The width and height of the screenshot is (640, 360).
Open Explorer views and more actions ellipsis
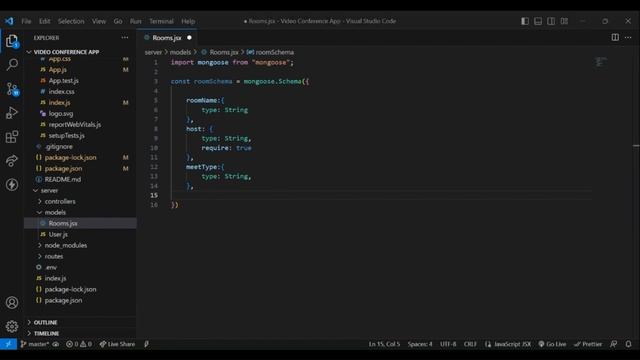tap(124, 38)
